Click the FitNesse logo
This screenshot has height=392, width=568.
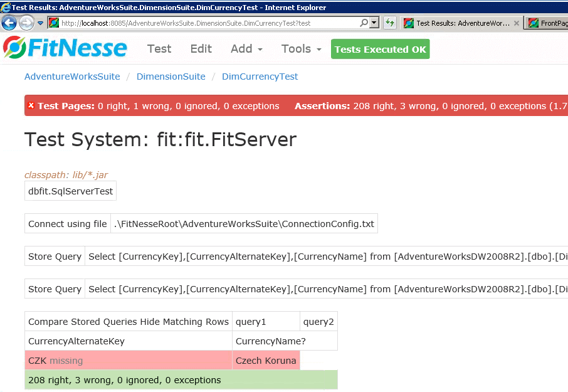point(65,48)
